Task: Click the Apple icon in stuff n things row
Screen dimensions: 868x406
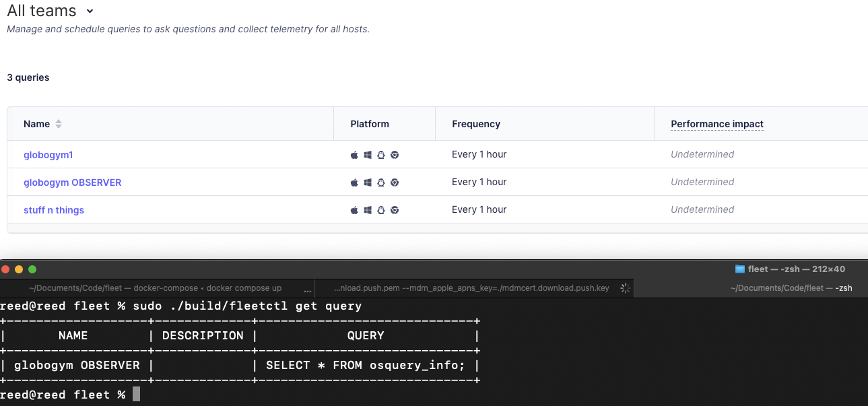Action: click(x=355, y=210)
